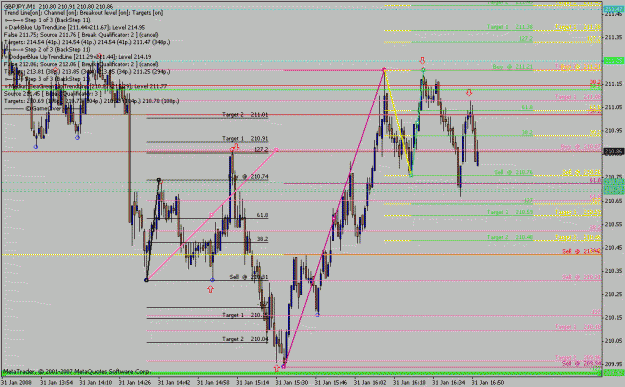Click the green 'Sell @ 210.76' label
625x387 pixels.
tap(514, 172)
